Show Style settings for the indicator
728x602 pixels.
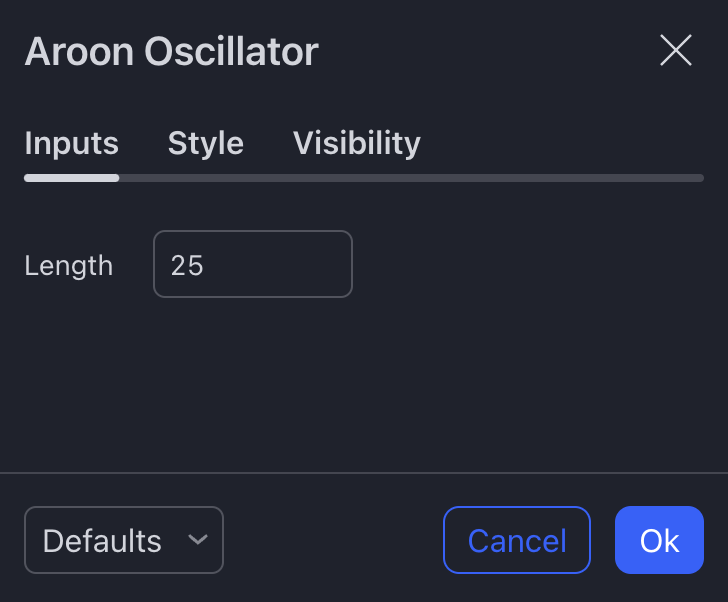coord(205,143)
